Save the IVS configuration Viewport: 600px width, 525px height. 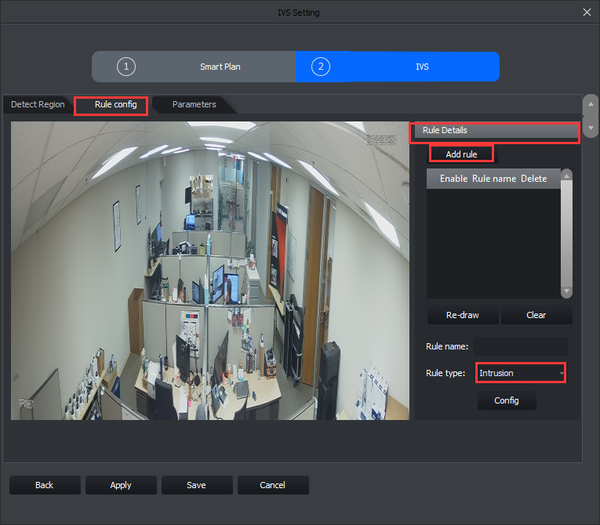(197, 485)
